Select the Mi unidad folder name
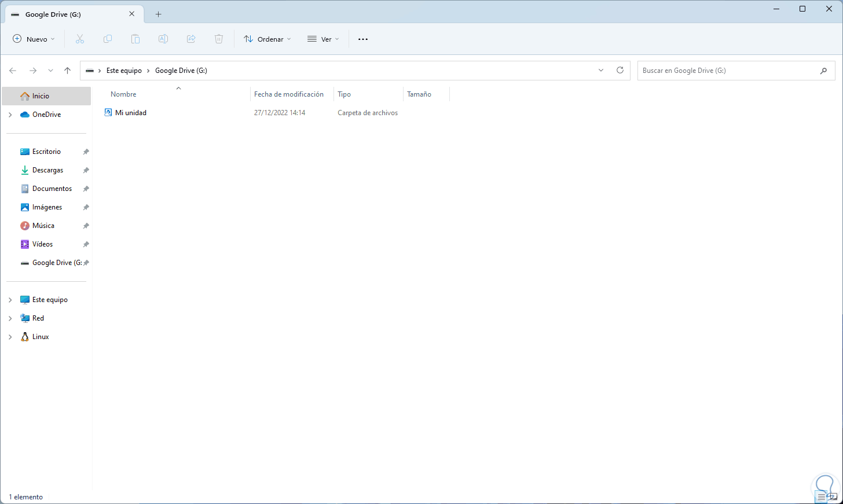This screenshot has width=843, height=504. pyautogui.click(x=131, y=113)
